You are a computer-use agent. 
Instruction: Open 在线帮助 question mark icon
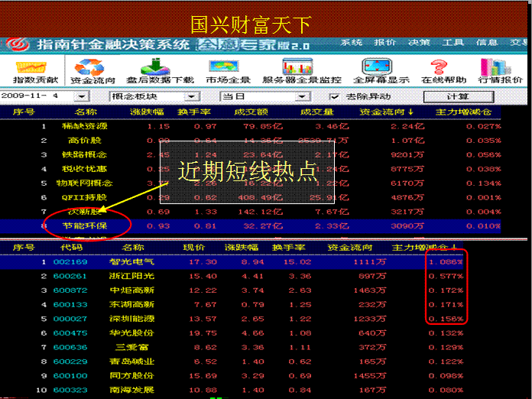pos(439,67)
